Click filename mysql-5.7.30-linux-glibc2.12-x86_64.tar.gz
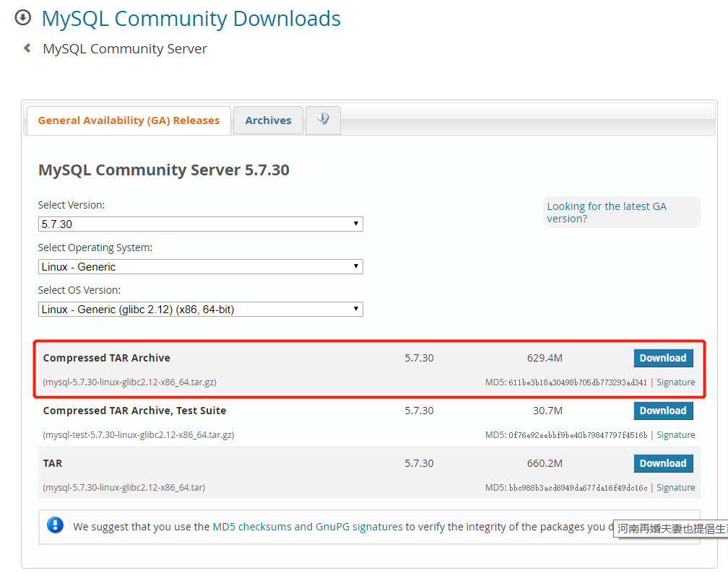Screen dimensions: 728x578 [x=129, y=382]
